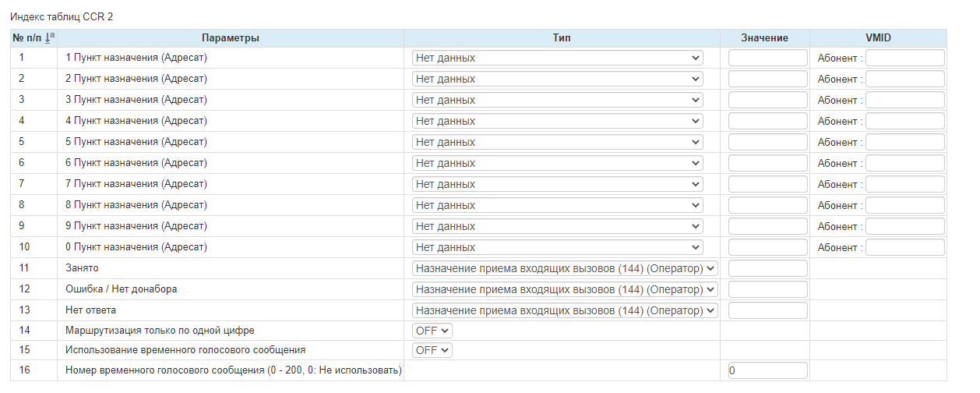980x393 pixels.
Task: Click Значение field for 1 Пункт назначения
Action: pos(767,58)
